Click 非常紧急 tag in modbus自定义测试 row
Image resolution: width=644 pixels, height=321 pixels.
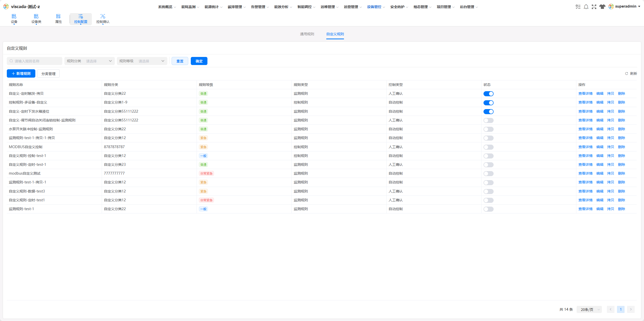point(206,173)
